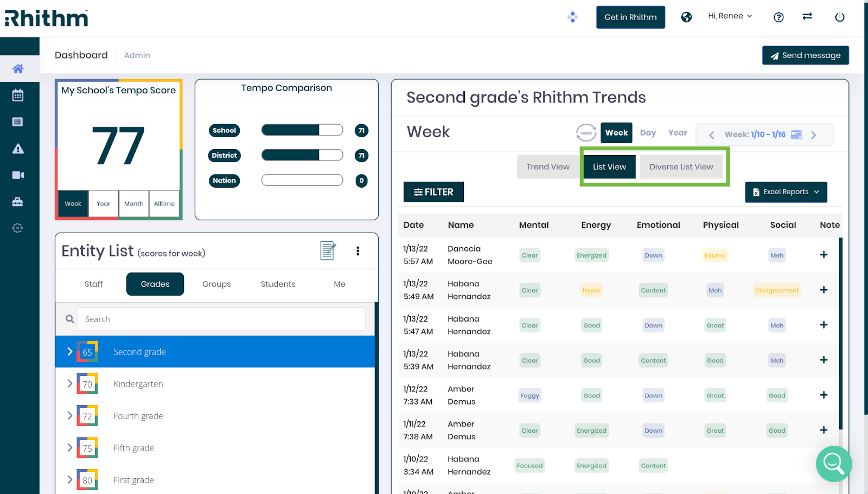Select the Week trend period
This screenshot has height=494, width=868.
616,133
